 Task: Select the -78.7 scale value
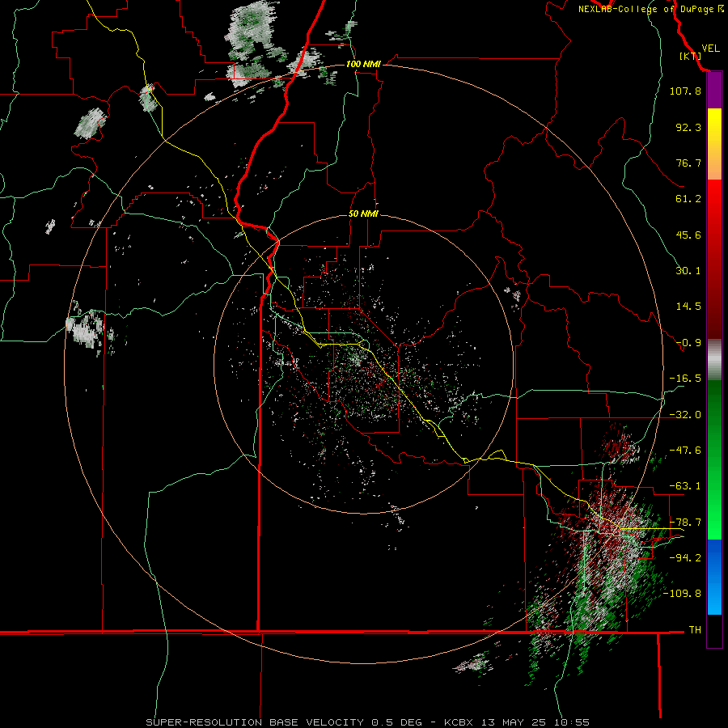click(x=685, y=523)
